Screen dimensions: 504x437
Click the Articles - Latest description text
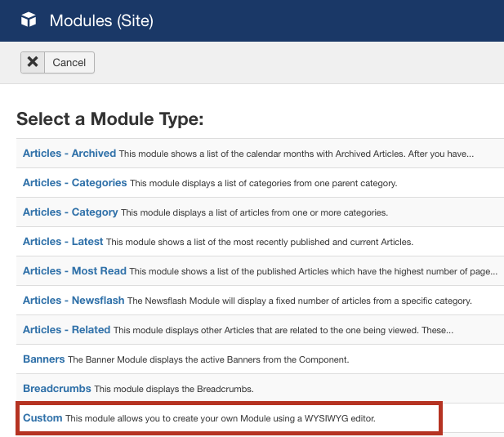tap(260, 242)
